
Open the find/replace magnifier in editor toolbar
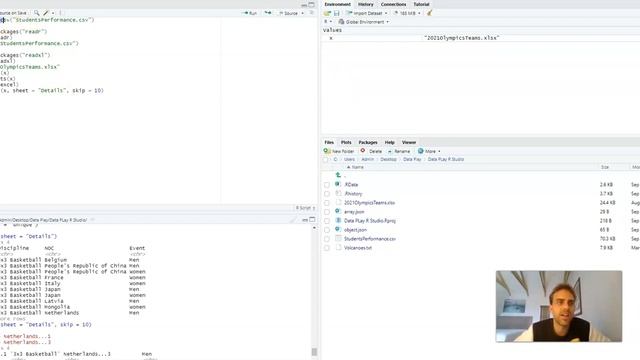[x=36, y=13]
